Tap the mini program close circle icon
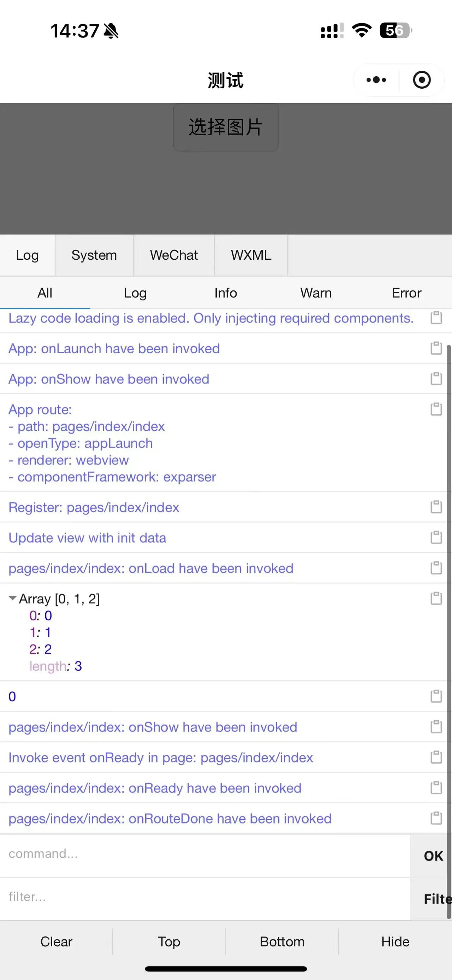 422,80
